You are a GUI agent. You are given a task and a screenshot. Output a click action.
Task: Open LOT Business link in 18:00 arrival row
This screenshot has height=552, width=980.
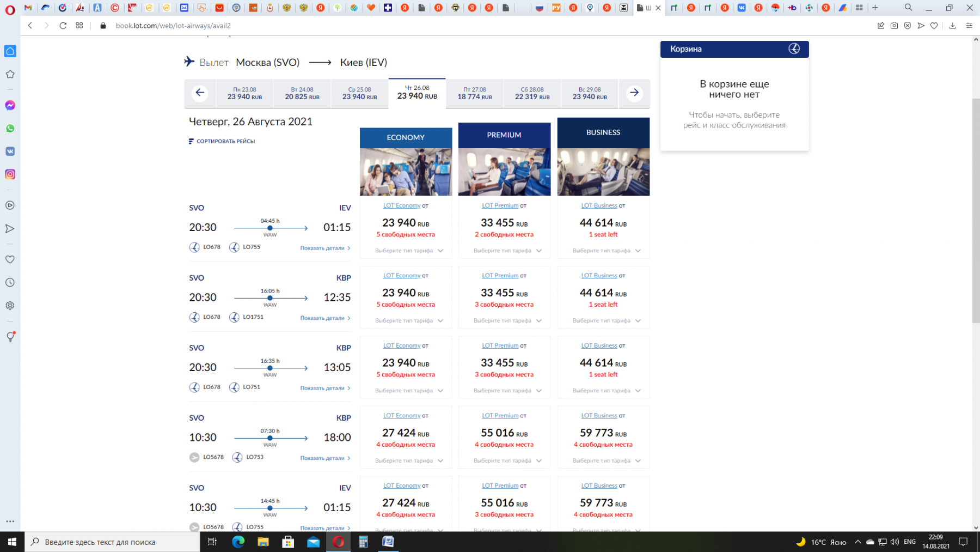point(599,415)
